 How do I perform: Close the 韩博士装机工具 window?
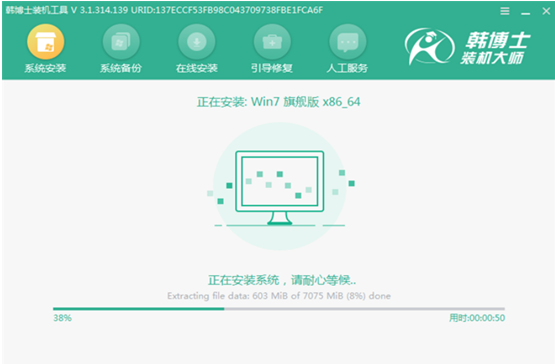pyautogui.click(x=546, y=11)
